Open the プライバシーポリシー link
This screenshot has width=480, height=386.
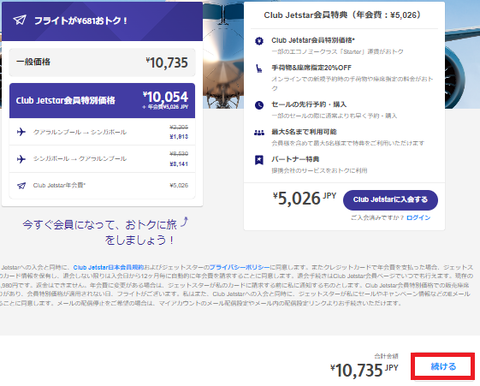[x=239, y=267]
